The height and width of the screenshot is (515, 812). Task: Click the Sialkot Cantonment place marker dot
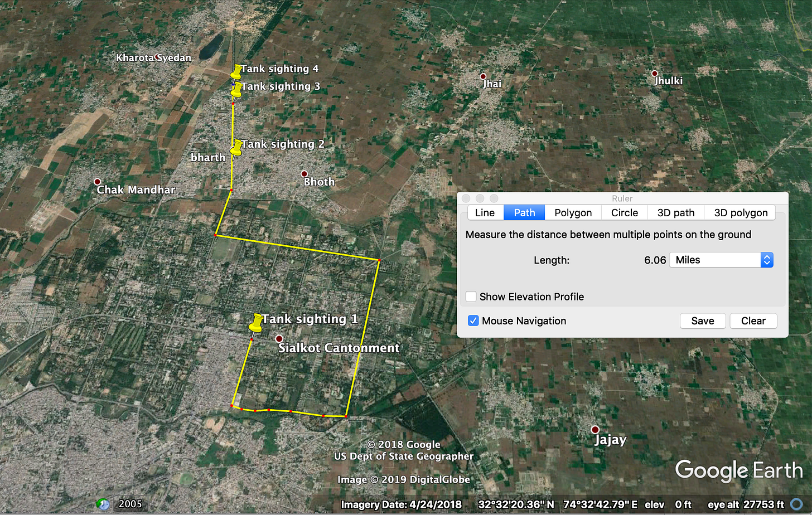coord(279,338)
